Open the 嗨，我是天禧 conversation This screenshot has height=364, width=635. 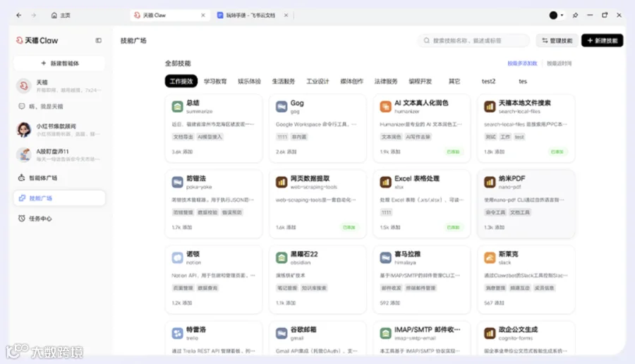pos(59,107)
